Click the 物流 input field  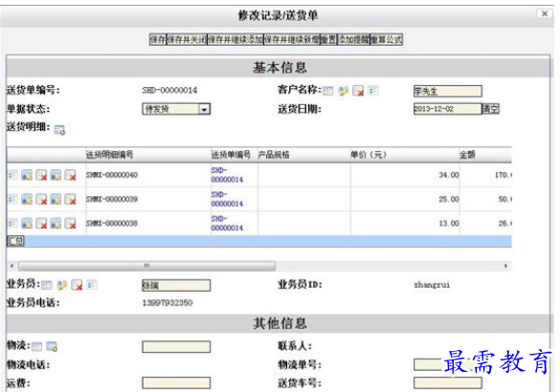coord(176,347)
